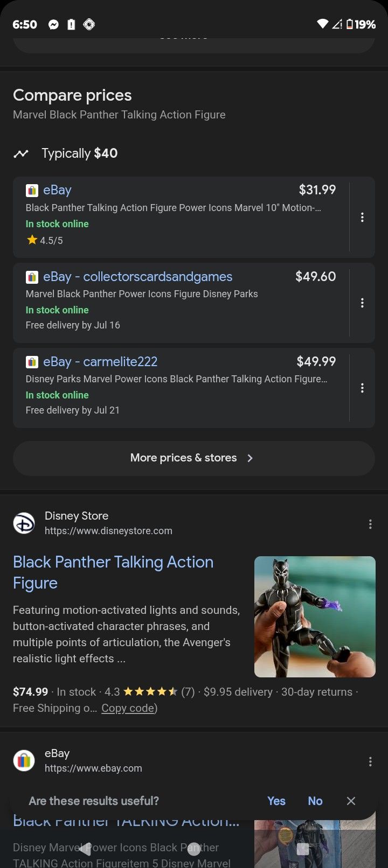Tap the price trend graph icon
388x868 pixels.
tap(21, 153)
